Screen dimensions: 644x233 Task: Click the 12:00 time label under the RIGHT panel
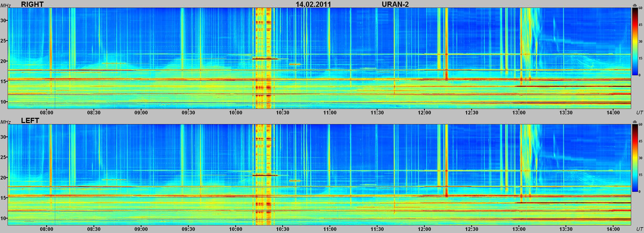point(425,113)
